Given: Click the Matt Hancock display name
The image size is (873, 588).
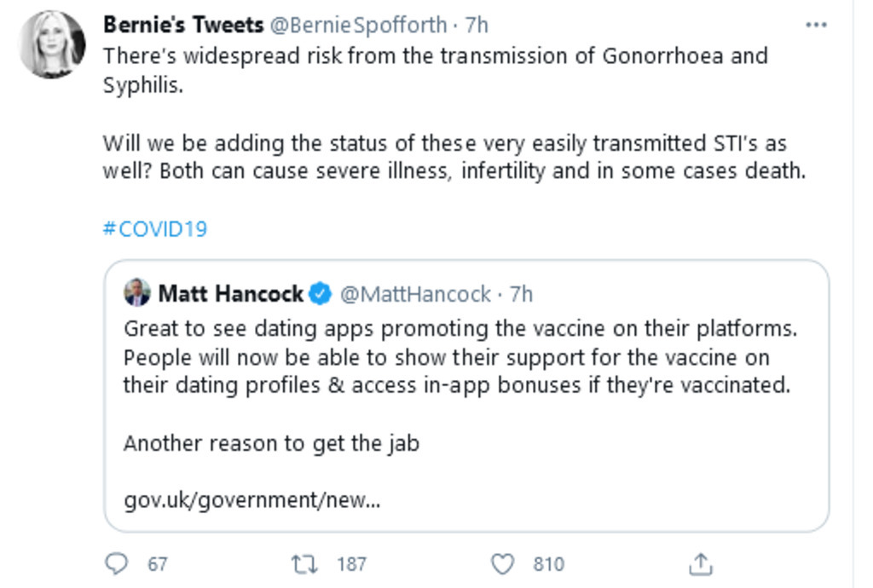Looking at the screenshot, I should pyautogui.click(x=231, y=294).
